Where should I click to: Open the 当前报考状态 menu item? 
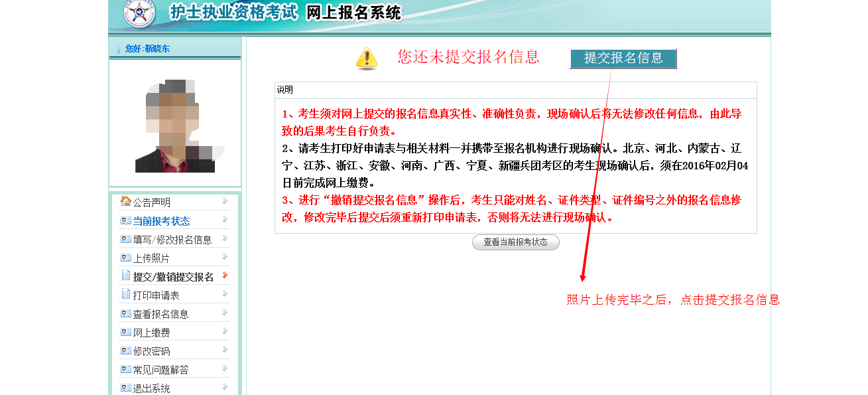[x=161, y=221]
